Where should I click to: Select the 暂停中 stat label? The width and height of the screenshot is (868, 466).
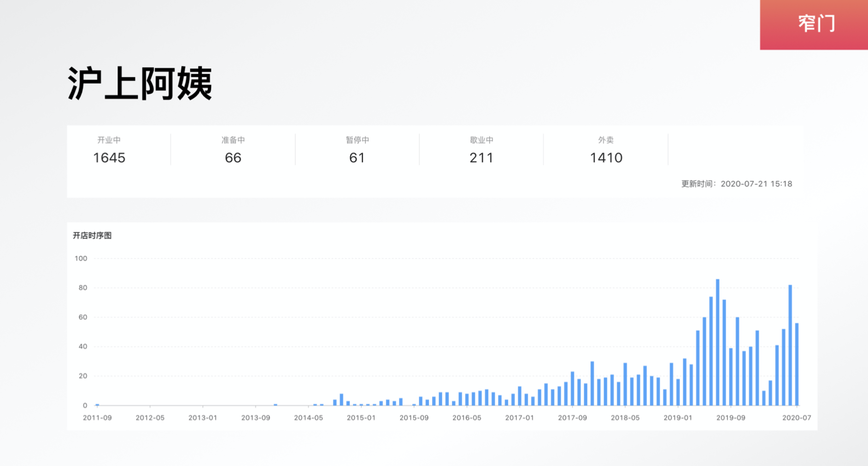coord(358,140)
